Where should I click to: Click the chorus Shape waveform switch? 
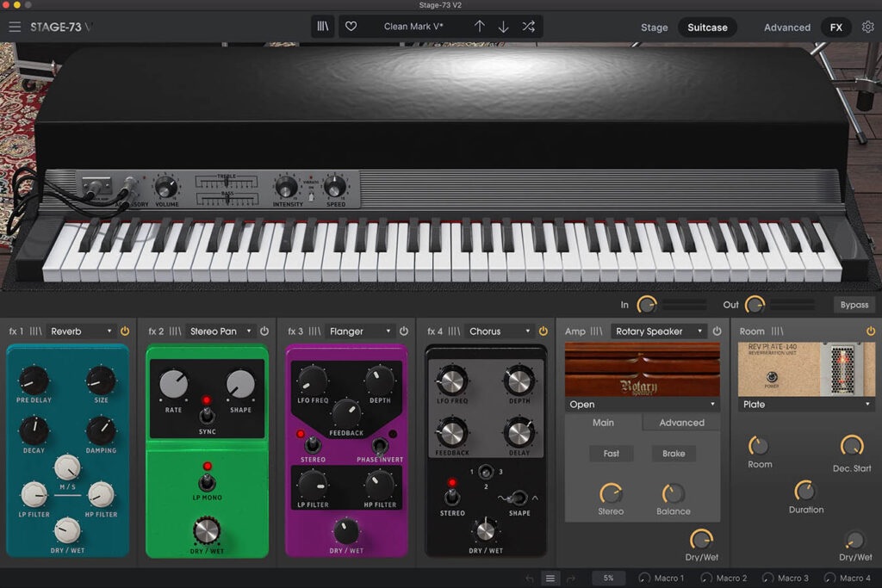coord(519,498)
